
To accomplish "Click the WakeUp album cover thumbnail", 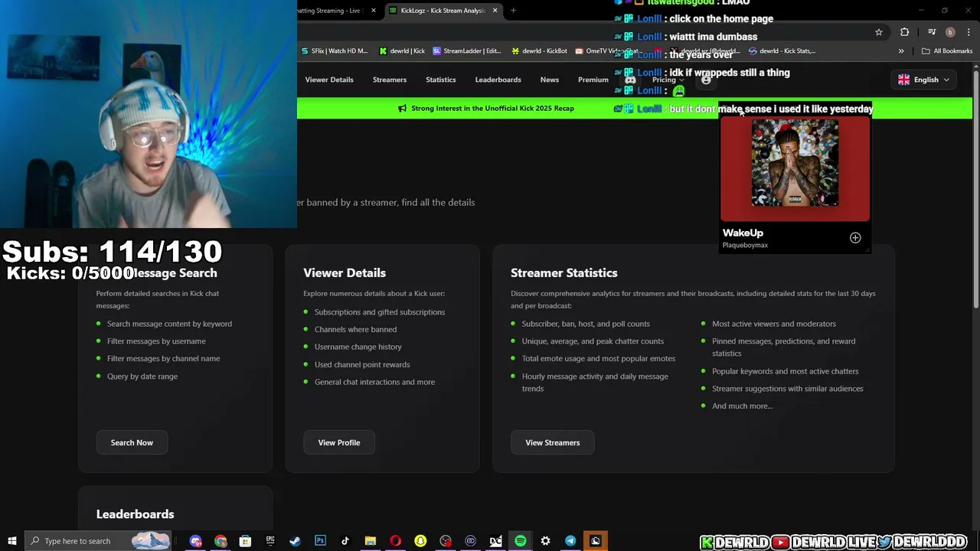I will click(x=795, y=163).
